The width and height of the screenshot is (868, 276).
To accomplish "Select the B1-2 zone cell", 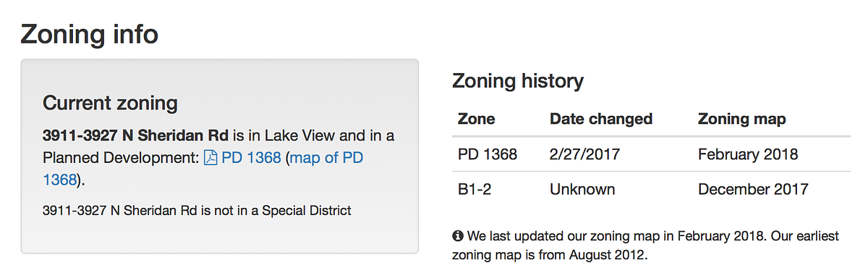I will point(475,190).
